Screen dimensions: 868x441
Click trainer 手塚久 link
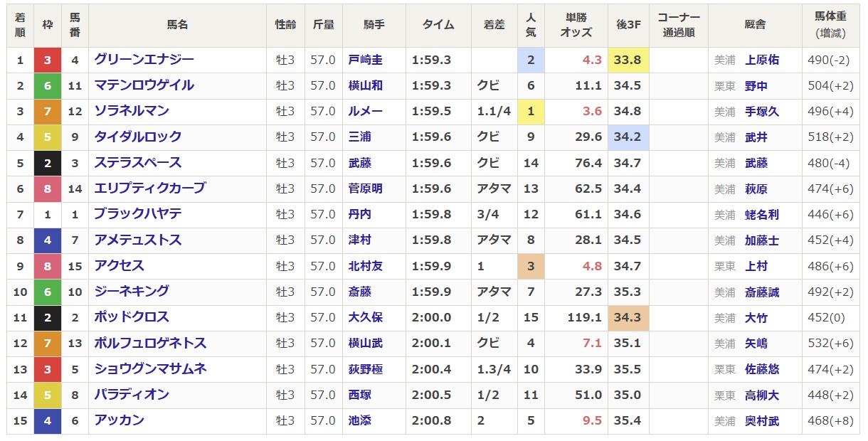pos(761,112)
